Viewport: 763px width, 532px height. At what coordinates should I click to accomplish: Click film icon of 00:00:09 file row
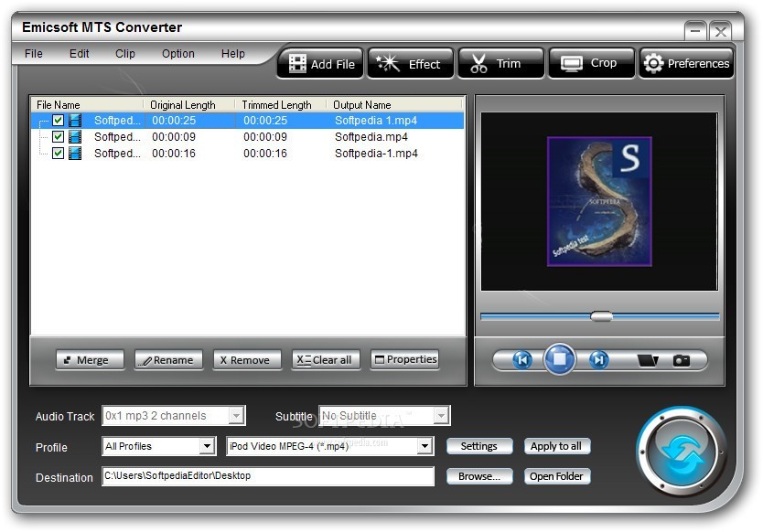click(75, 136)
